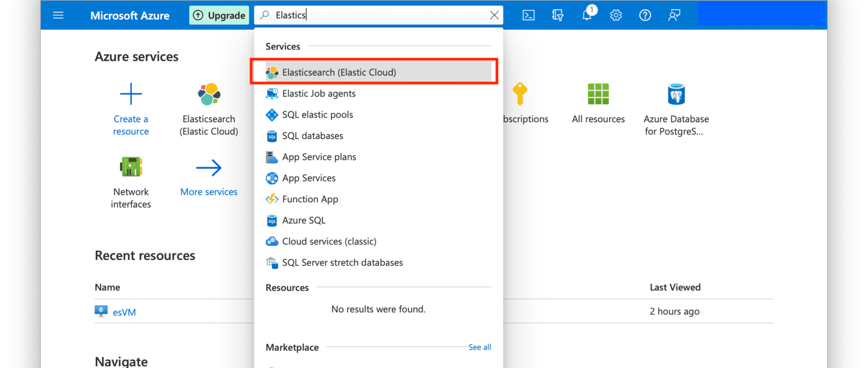
Task: Click the Elastic Job agents icon
Action: coord(272,93)
